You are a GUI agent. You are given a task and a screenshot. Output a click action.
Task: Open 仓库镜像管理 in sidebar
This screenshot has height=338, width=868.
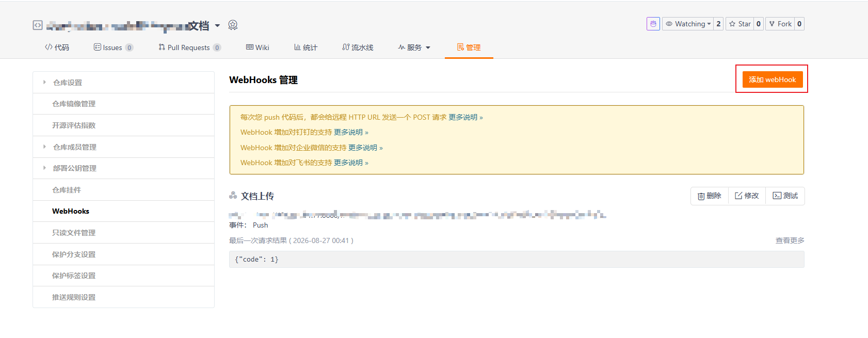[x=123, y=104]
